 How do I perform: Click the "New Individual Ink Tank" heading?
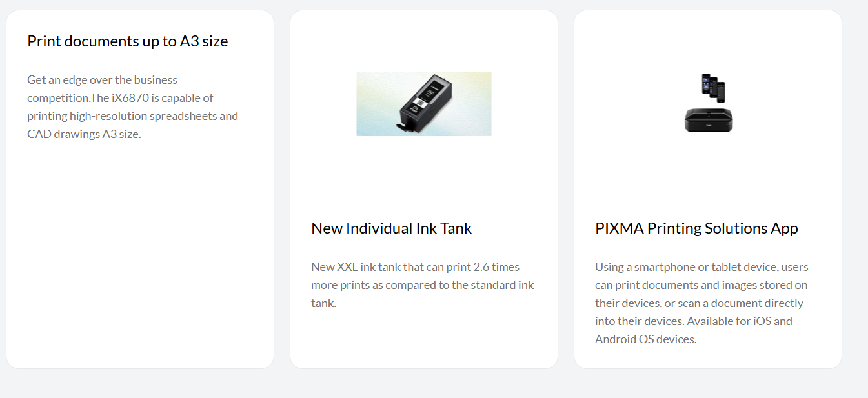click(x=391, y=228)
